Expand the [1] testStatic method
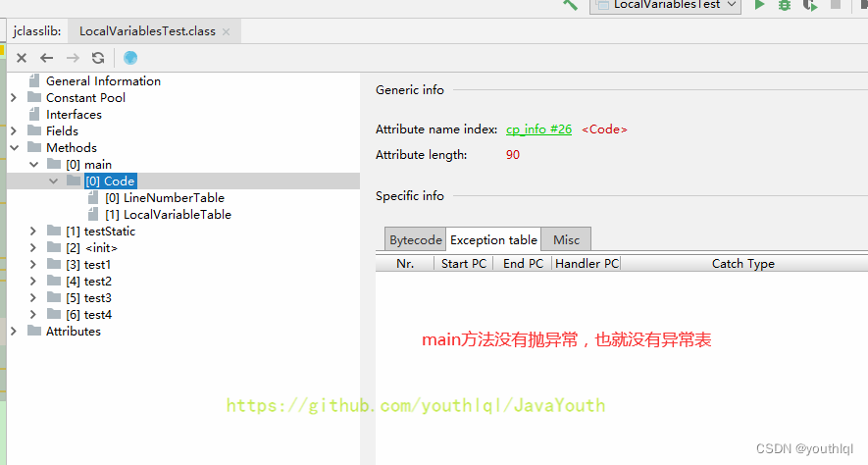This screenshot has height=465, width=868. pos(33,232)
